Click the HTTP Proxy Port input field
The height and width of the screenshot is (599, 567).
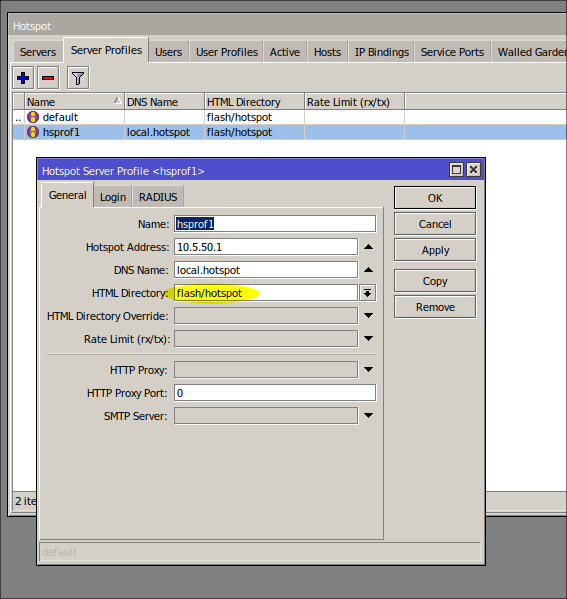(x=275, y=393)
